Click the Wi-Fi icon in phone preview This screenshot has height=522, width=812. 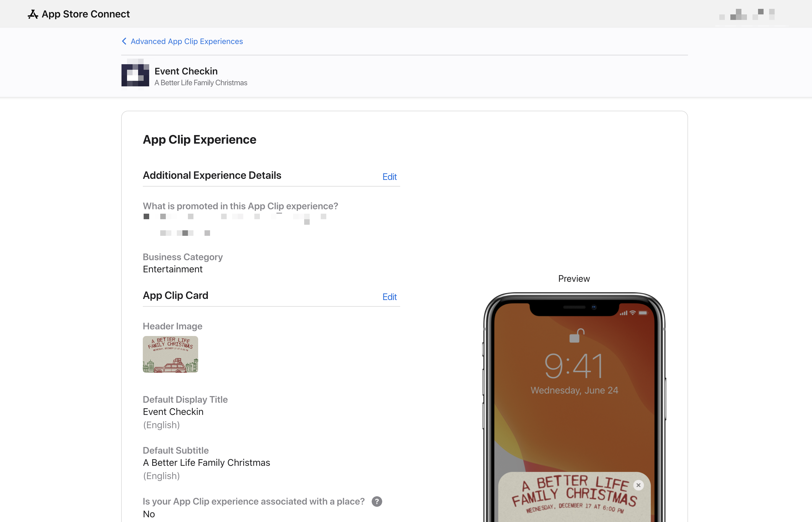click(x=632, y=313)
